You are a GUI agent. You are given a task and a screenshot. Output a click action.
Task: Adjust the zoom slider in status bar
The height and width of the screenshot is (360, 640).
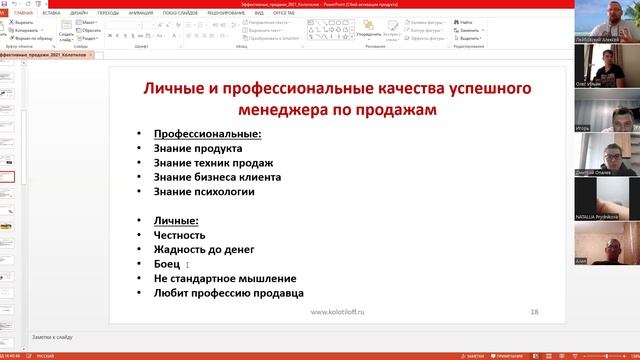pos(607,356)
